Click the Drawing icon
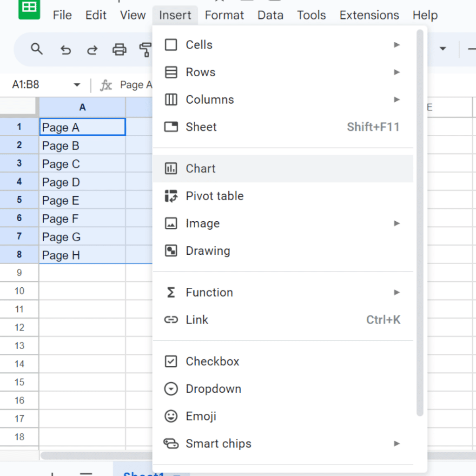The height and width of the screenshot is (476, 476). [171, 251]
